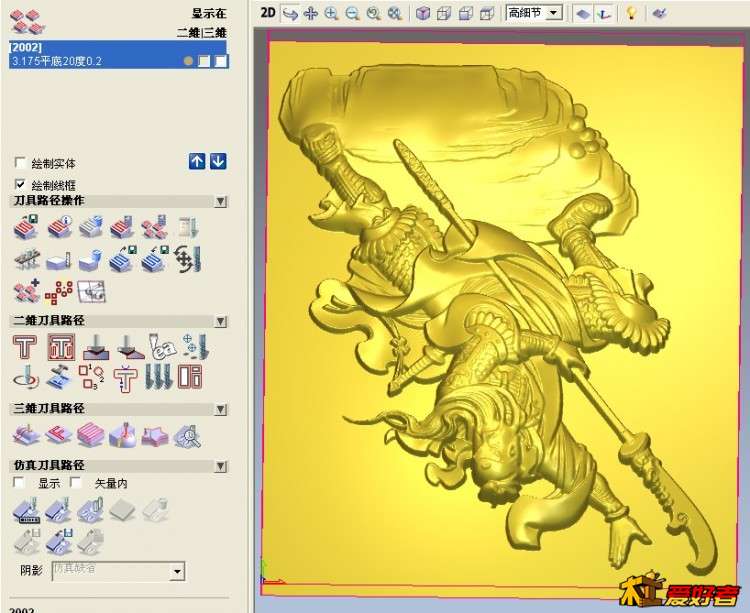Select the Smart Engraving toolpath icon

[162, 347]
